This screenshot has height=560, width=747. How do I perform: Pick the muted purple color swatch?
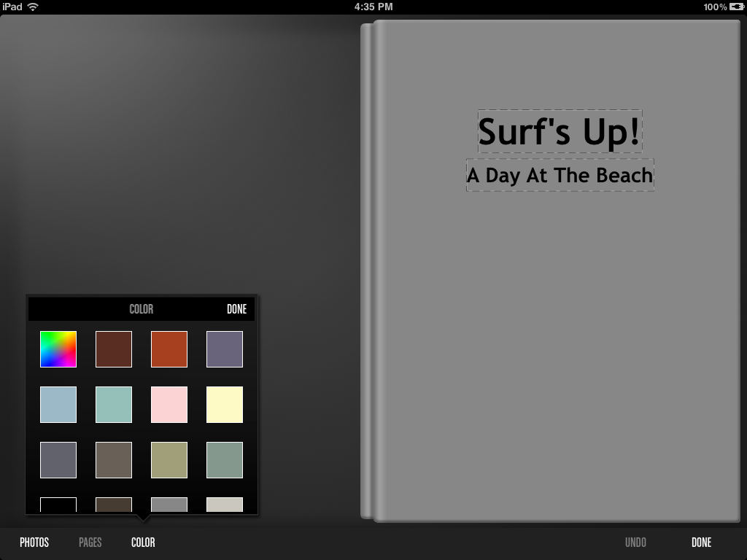click(225, 349)
